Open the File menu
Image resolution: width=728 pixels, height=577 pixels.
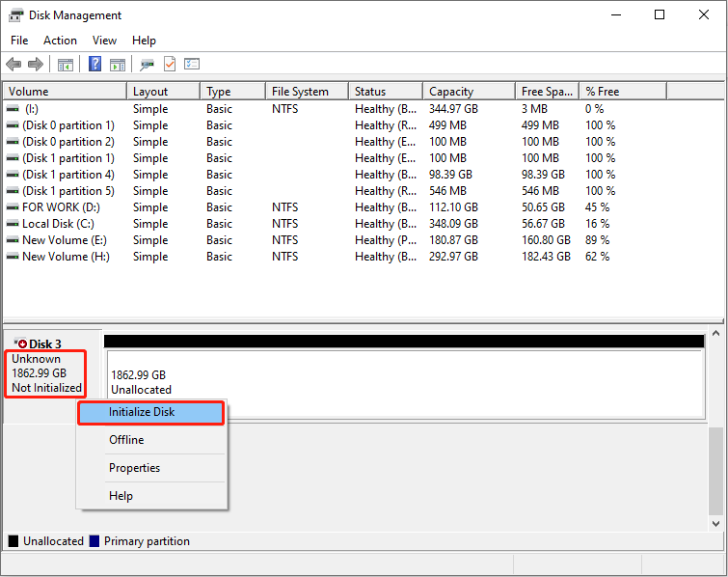click(19, 41)
